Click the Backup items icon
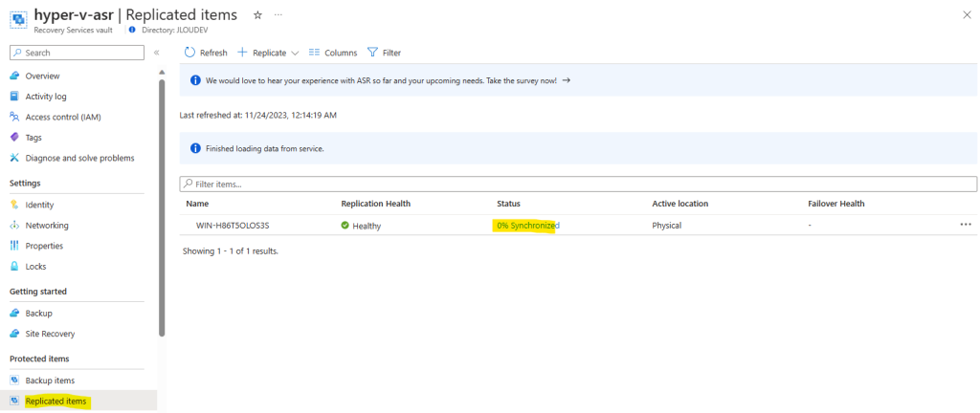Screen dimensions: 980x413 (15, 380)
